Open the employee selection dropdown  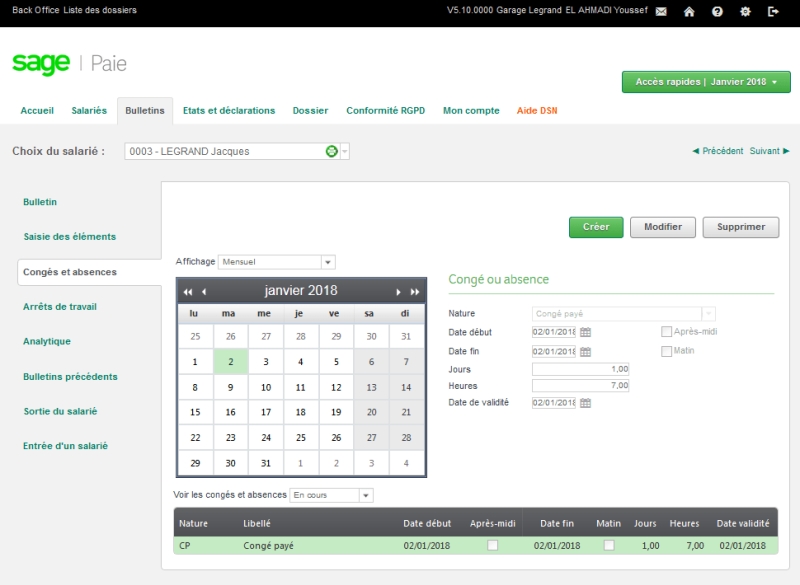point(345,152)
